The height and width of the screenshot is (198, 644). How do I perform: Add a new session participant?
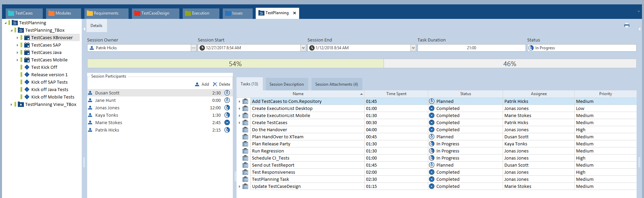(202, 84)
